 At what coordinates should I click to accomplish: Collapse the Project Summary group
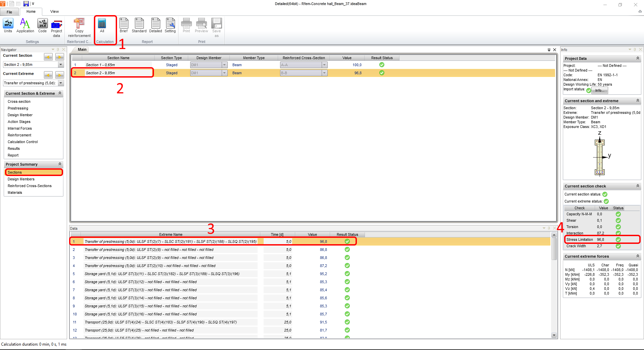pos(60,164)
